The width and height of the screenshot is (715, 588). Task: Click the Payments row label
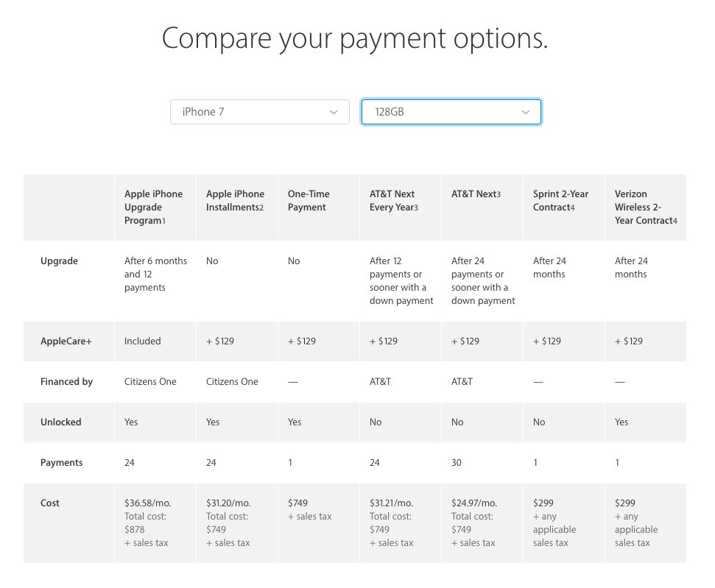[62, 463]
